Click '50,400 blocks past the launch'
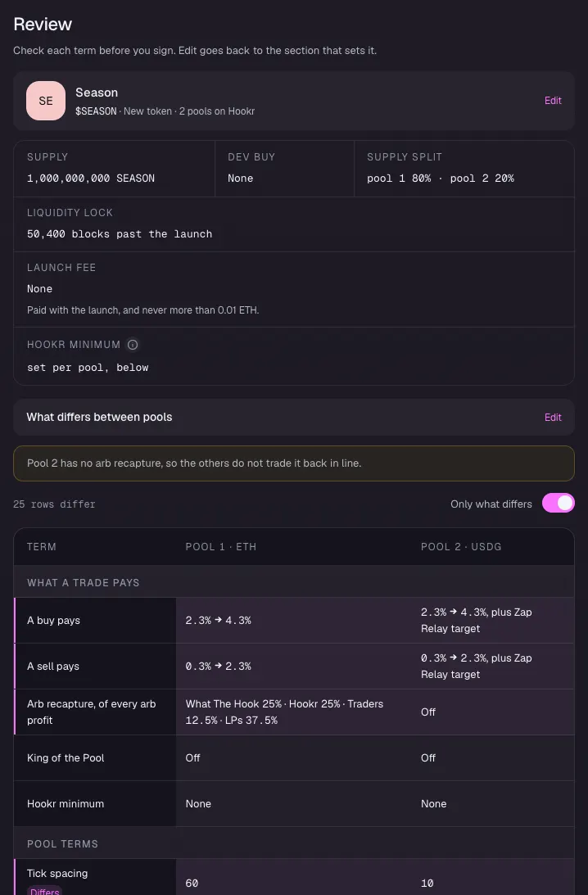This screenshot has width=588, height=895. click(x=120, y=234)
